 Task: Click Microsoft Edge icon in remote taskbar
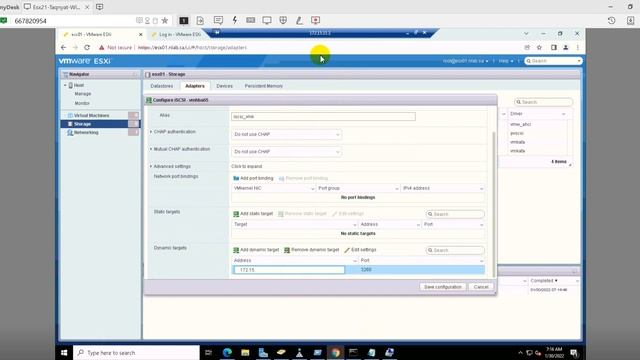(227, 352)
